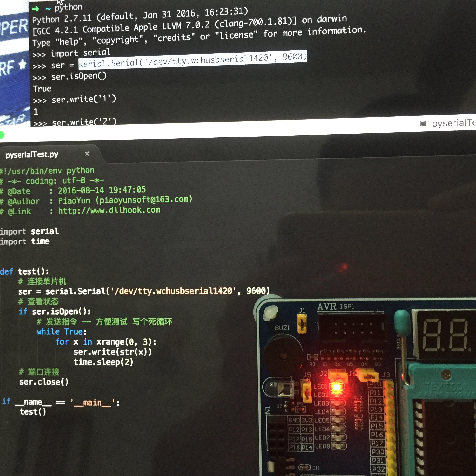Click the "[GCC 4.2.1 Compatible Apple LLVM" line

[x=190, y=25]
